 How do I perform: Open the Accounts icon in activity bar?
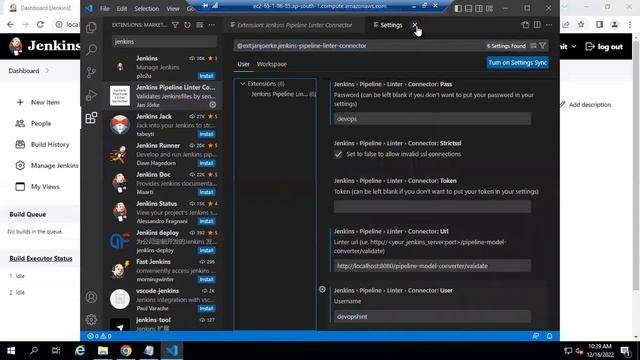tap(91, 297)
